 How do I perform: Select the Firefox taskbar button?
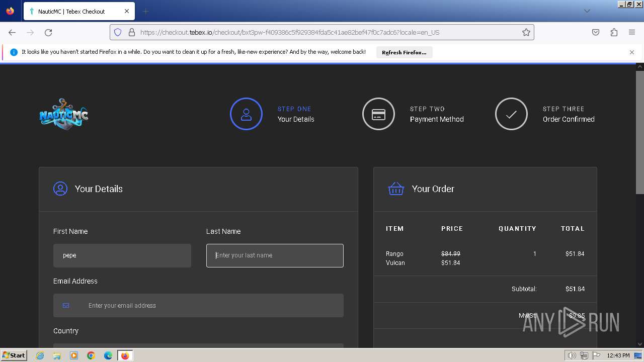125,355
